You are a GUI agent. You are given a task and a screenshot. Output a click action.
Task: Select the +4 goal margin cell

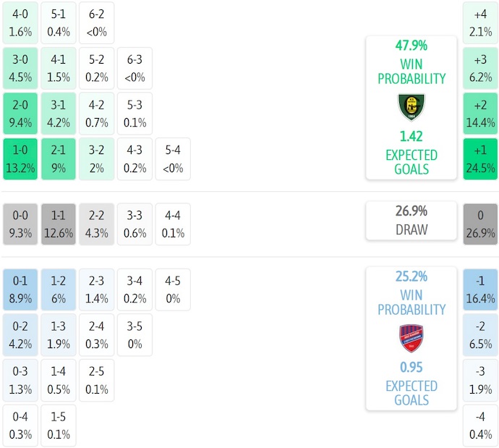(480, 23)
